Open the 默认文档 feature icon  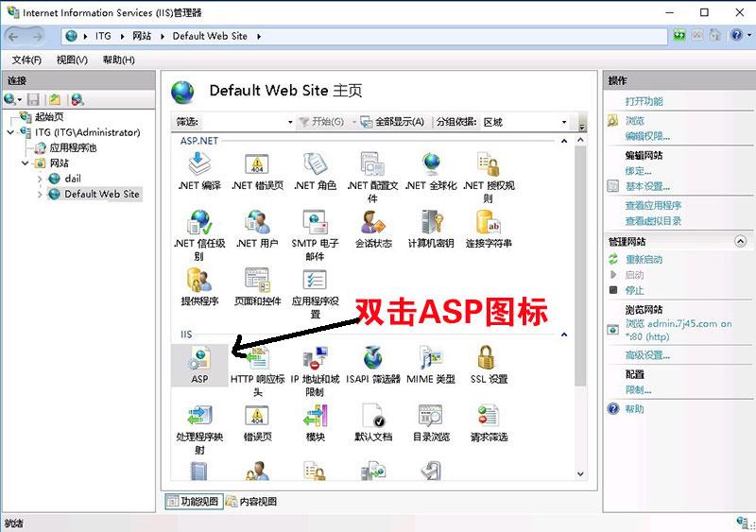[x=372, y=416]
